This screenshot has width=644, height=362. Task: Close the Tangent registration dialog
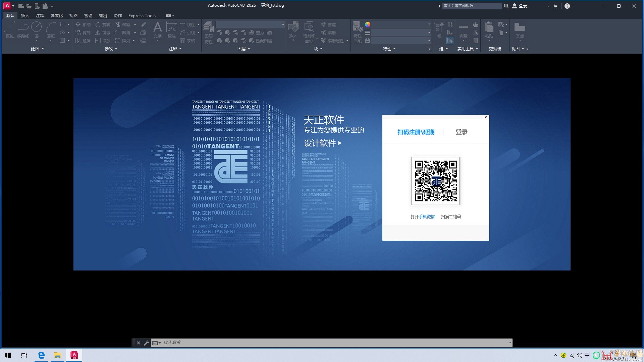click(485, 117)
